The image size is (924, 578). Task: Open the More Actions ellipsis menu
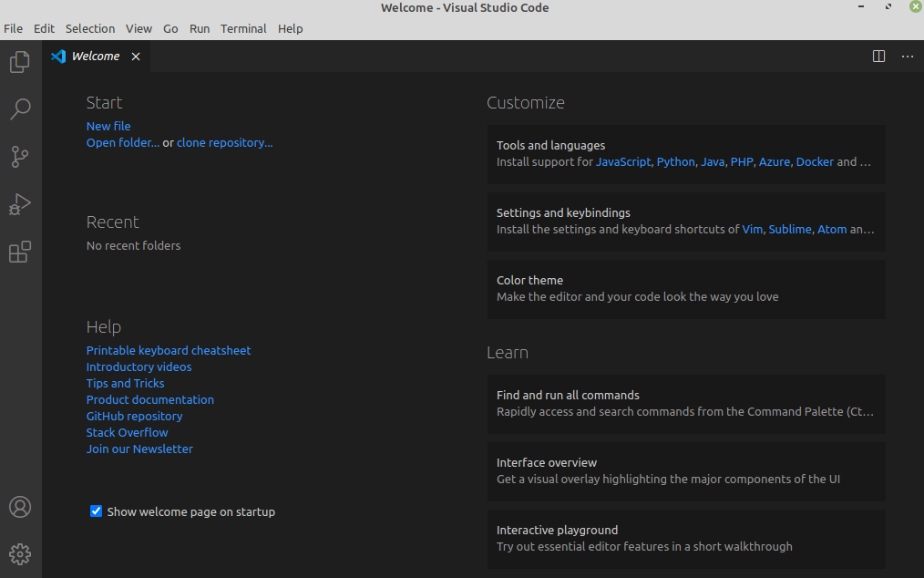[x=907, y=57]
